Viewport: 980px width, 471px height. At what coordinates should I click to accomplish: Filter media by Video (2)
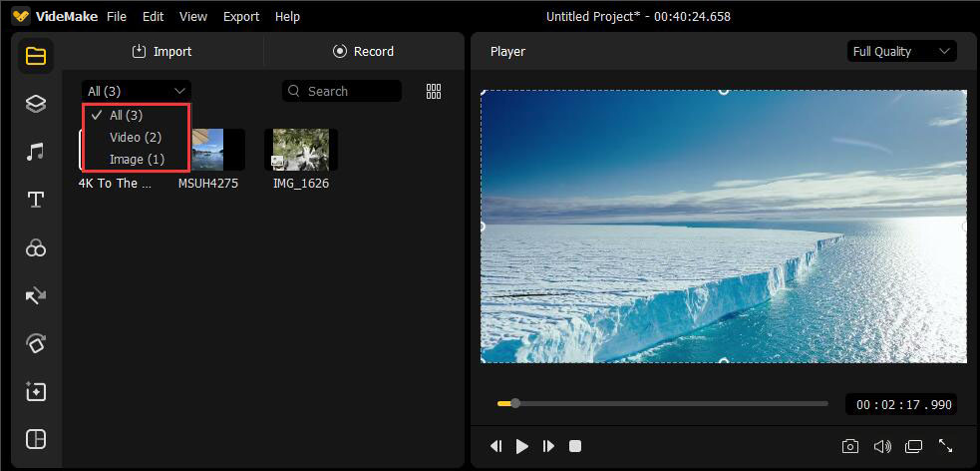pos(136,137)
